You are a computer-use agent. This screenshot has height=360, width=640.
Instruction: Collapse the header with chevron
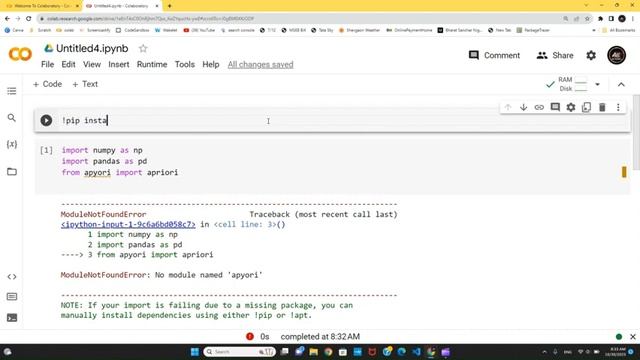621,84
